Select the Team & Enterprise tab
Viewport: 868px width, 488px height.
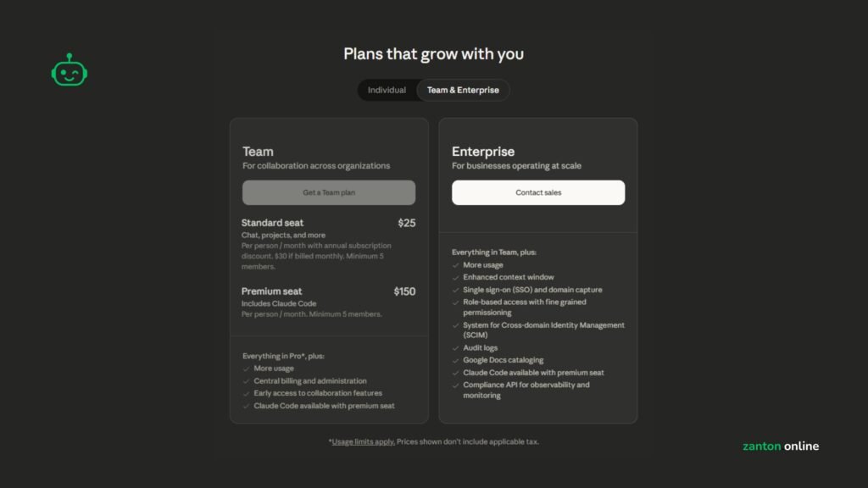coord(463,91)
